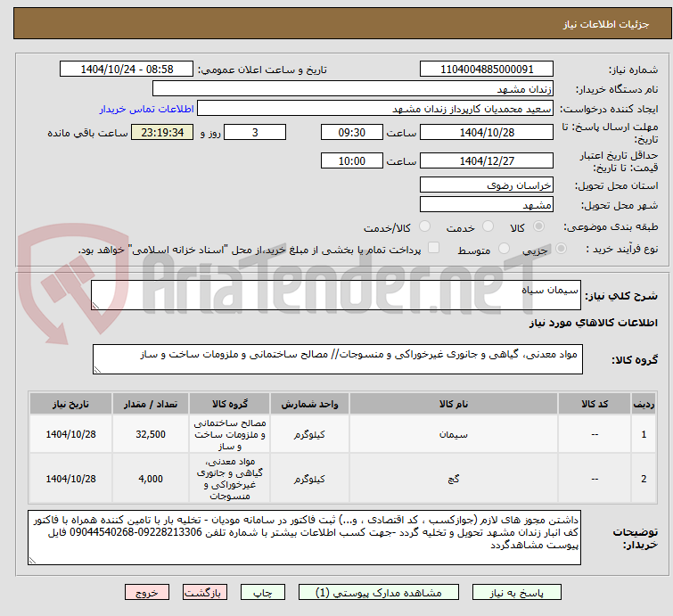Click need date 1404/10/28 in سیمان row
The image size is (673, 616).
(70, 434)
